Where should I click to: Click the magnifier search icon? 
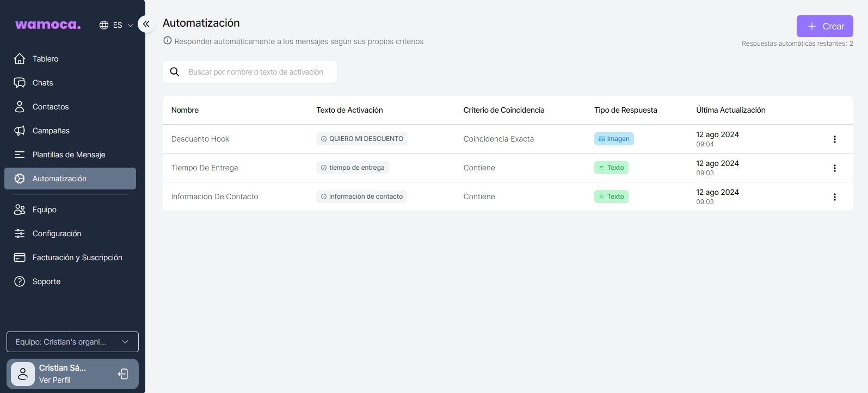[175, 72]
